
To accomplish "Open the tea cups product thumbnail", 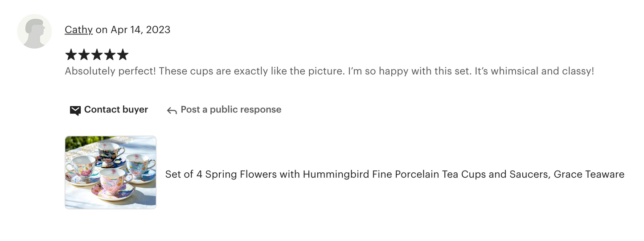I will (x=111, y=172).
